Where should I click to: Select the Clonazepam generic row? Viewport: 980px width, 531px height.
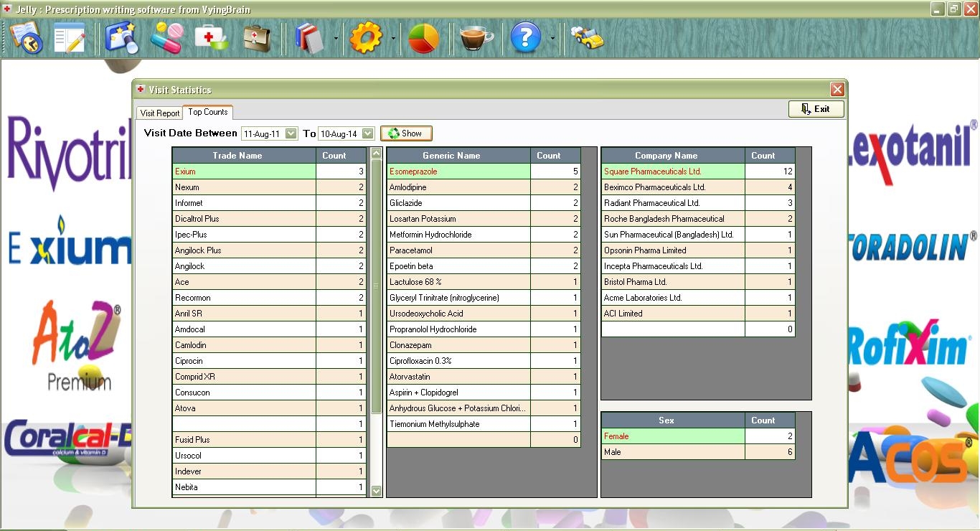(x=484, y=345)
